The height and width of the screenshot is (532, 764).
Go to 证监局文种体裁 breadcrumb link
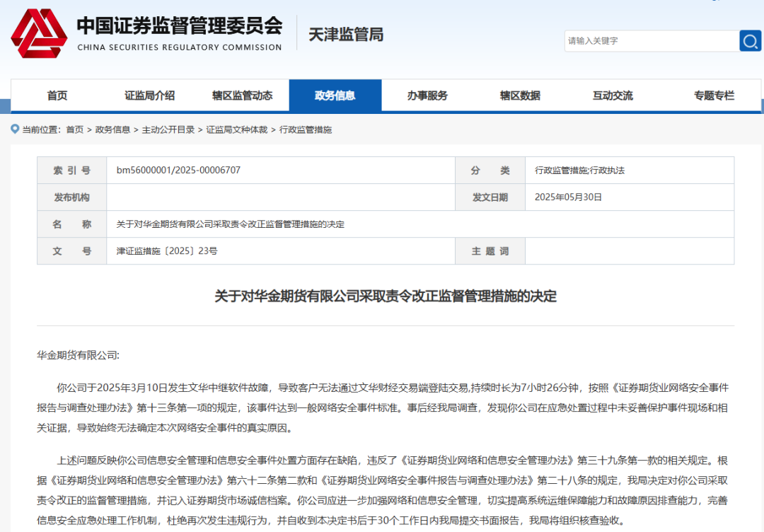237,130
